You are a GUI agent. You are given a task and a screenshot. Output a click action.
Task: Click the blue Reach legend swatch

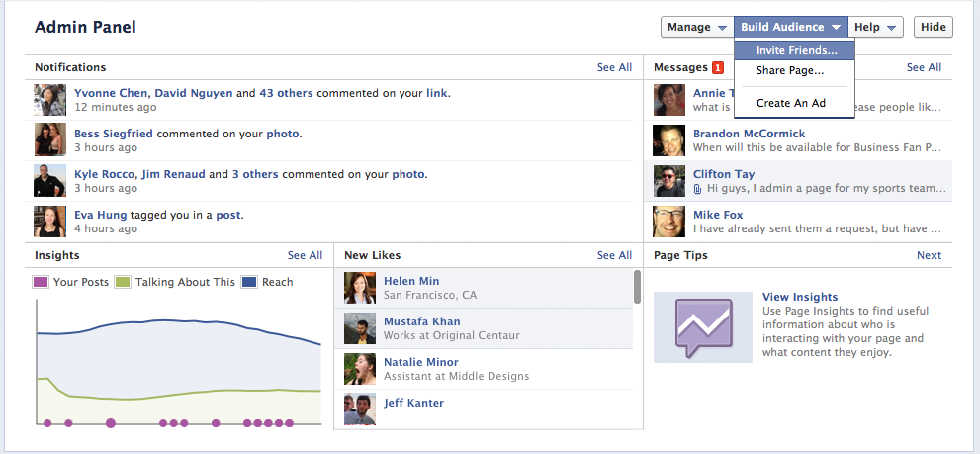point(249,282)
